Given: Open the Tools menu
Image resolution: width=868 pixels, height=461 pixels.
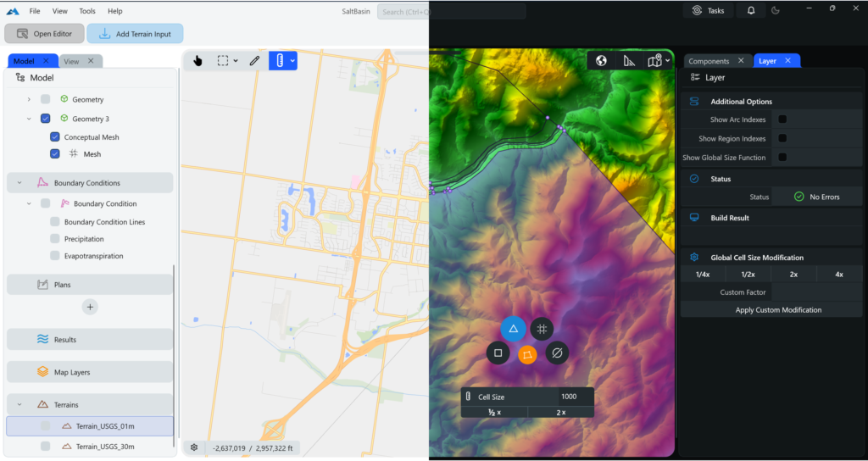Looking at the screenshot, I should tap(87, 11).
